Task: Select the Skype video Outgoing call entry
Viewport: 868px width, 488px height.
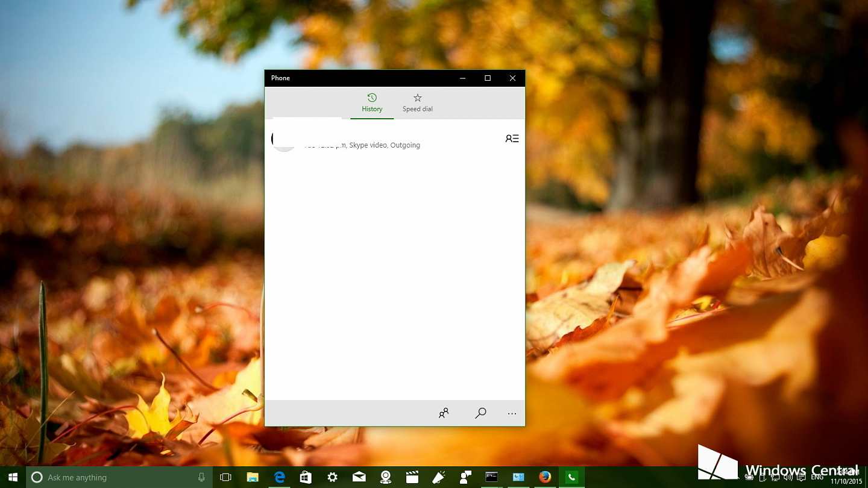Action: pyautogui.click(x=395, y=139)
